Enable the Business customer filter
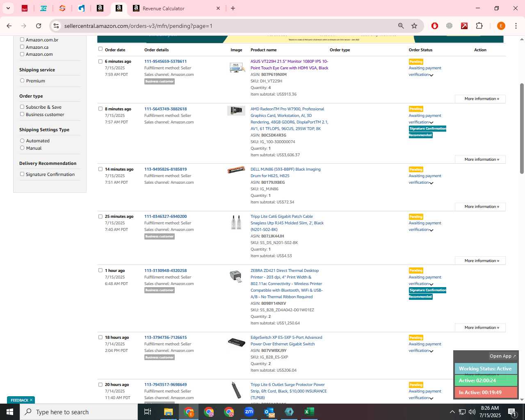525x420 pixels. 22,114
